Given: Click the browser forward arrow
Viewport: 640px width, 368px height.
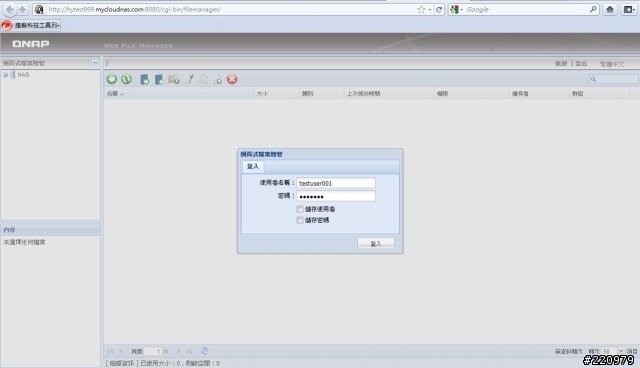Looking at the screenshot, I should pos(22,9).
